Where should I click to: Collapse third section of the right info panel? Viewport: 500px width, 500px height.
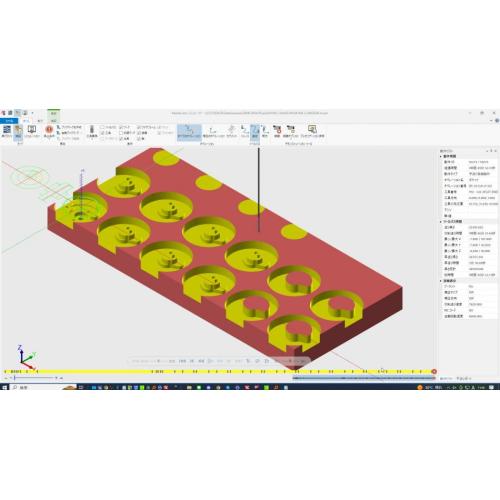[441, 281]
